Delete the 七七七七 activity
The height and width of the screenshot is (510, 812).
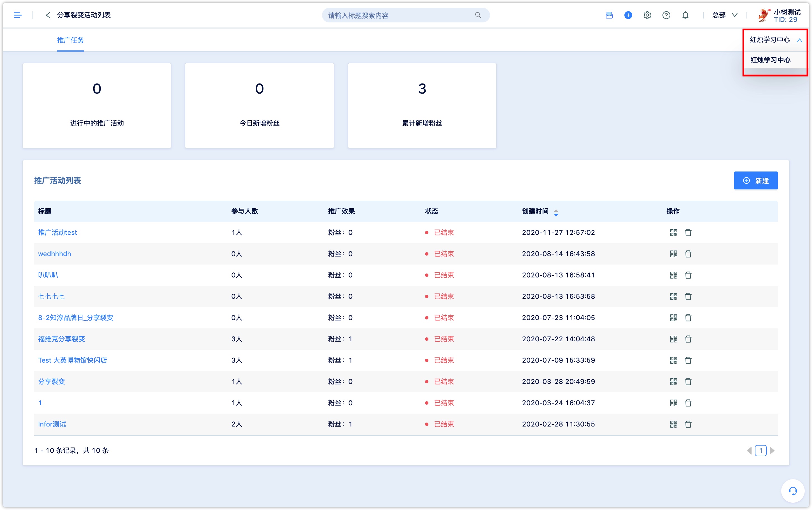688,296
